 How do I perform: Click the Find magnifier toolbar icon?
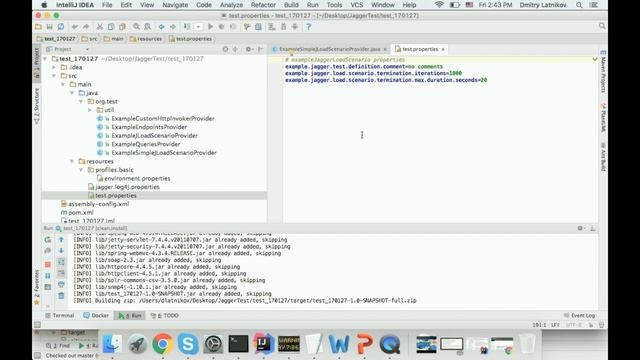136,27
